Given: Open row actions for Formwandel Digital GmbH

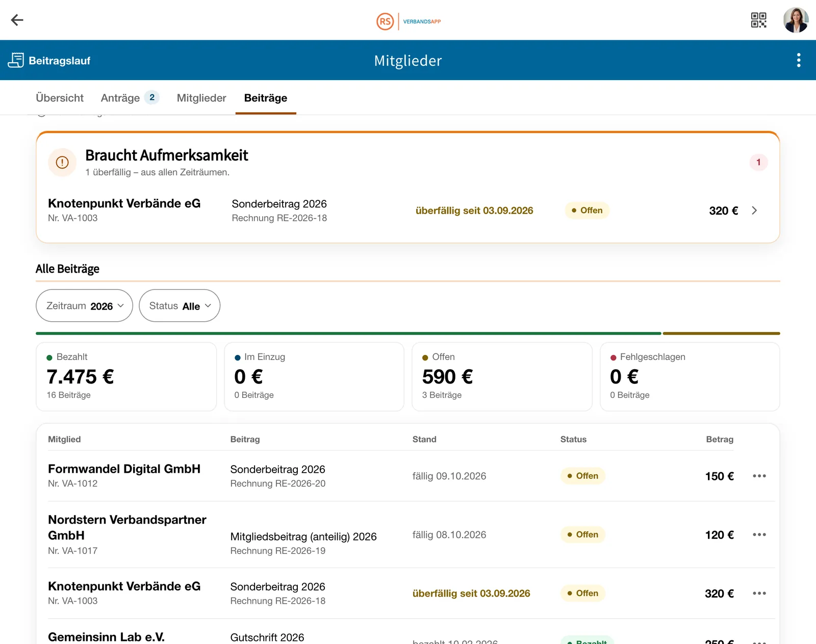Looking at the screenshot, I should 759,476.
